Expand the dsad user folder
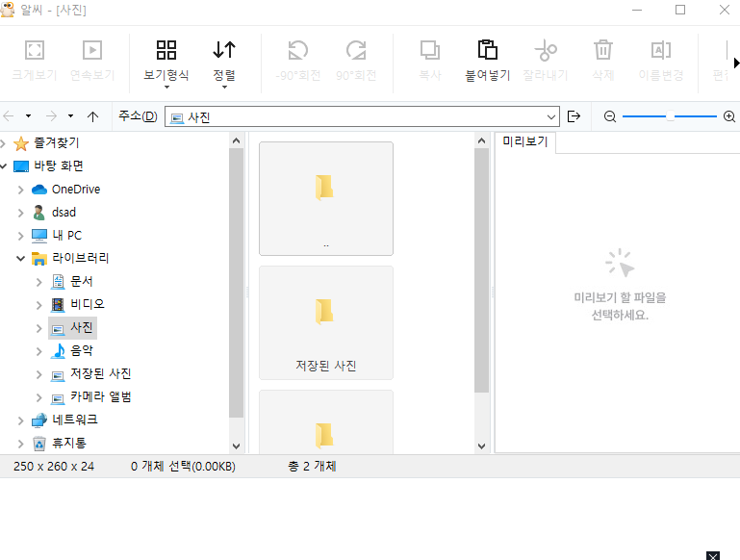Screen dimensions: 740x560 (20, 213)
